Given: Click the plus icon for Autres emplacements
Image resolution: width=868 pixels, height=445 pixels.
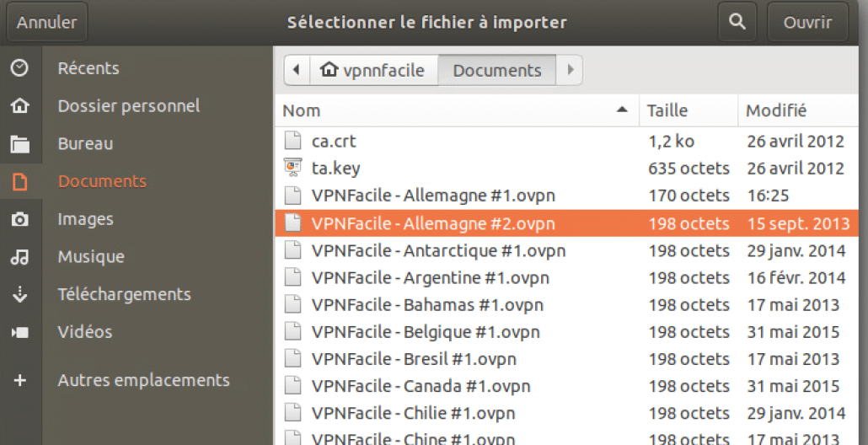Looking at the screenshot, I should pyautogui.click(x=20, y=380).
